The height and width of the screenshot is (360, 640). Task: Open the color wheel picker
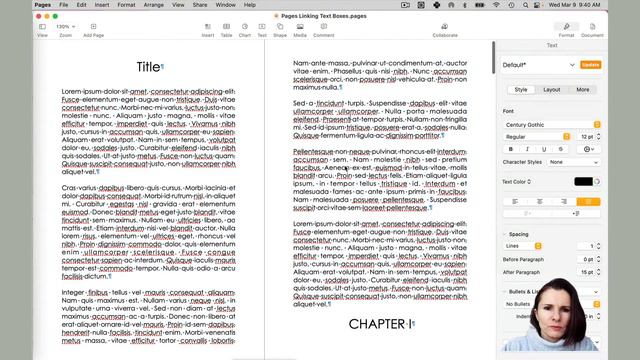coord(597,182)
